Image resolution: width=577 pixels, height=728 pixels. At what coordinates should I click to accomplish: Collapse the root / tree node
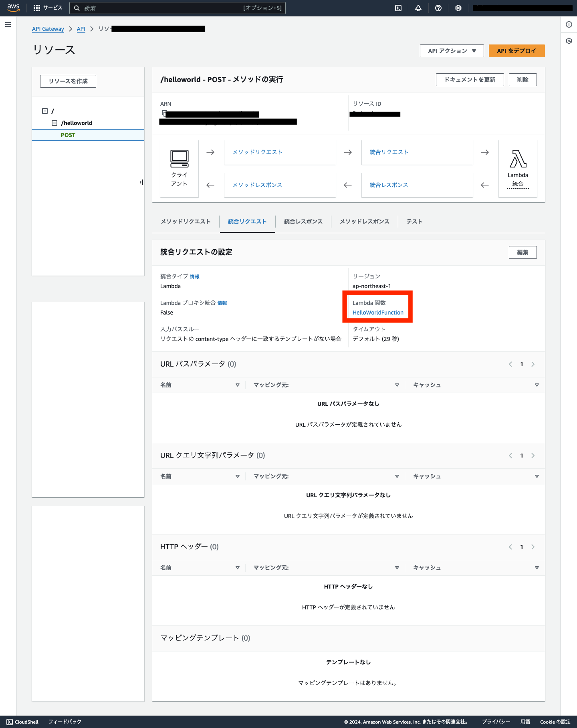[x=45, y=111]
